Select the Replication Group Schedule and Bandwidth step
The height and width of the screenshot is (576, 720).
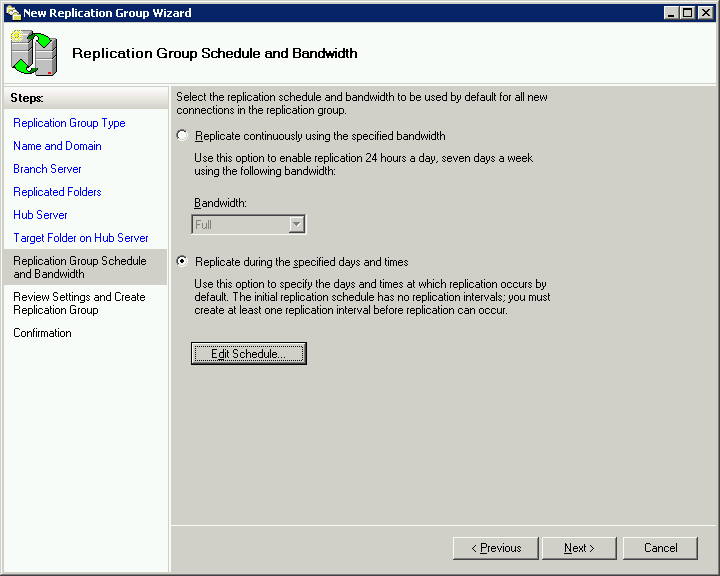pyautogui.click(x=80, y=267)
